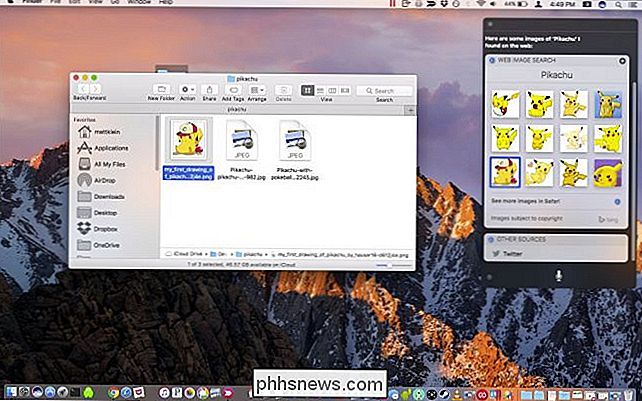Focus the Finder Search field

[x=384, y=91]
